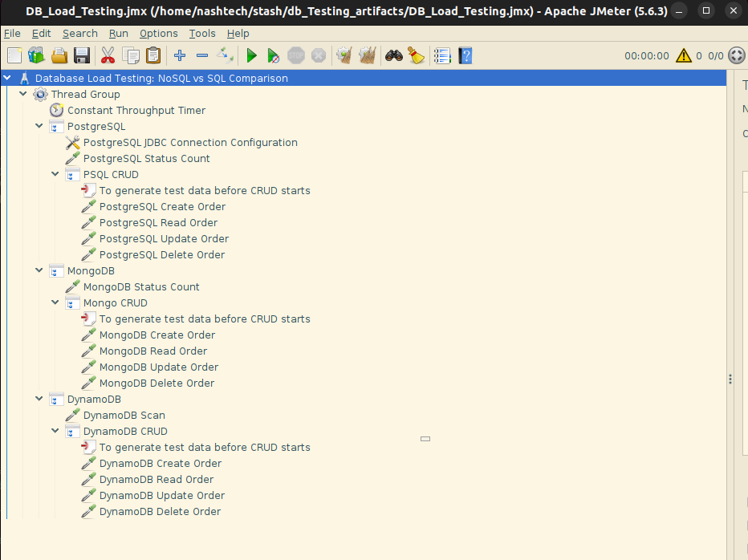Click the New test plan icon

click(x=14, y=55)
